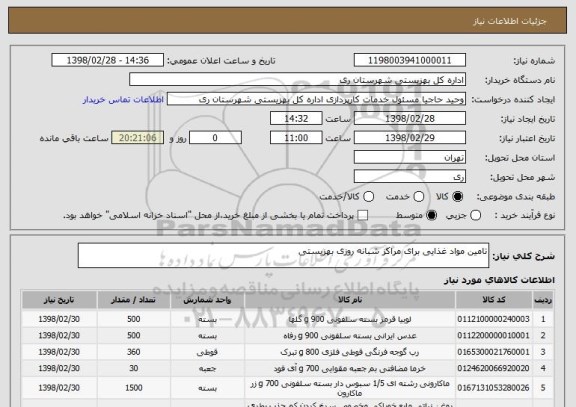Open the اطلاعات تماس خریدار link

(123, 100)
